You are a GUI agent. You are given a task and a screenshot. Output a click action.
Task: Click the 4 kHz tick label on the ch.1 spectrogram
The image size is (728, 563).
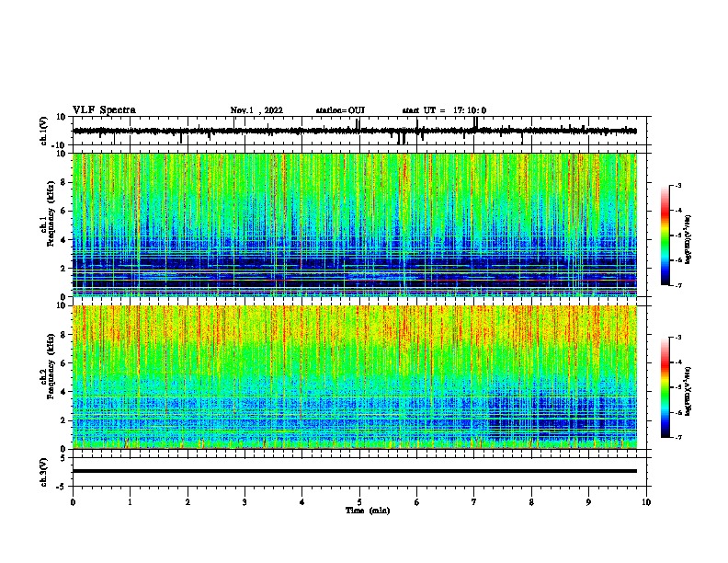tap(63, 240)
